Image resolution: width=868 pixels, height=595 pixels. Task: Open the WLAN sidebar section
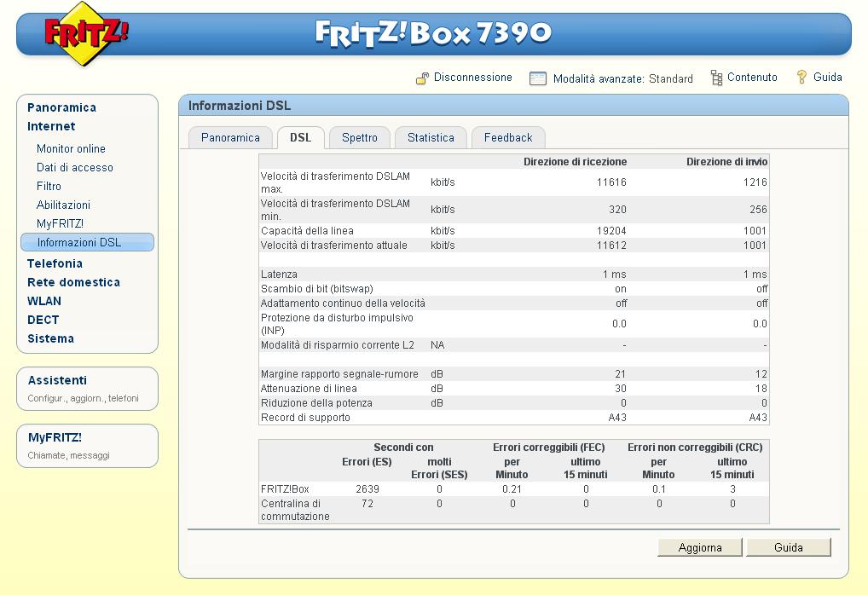coord(44,301)
